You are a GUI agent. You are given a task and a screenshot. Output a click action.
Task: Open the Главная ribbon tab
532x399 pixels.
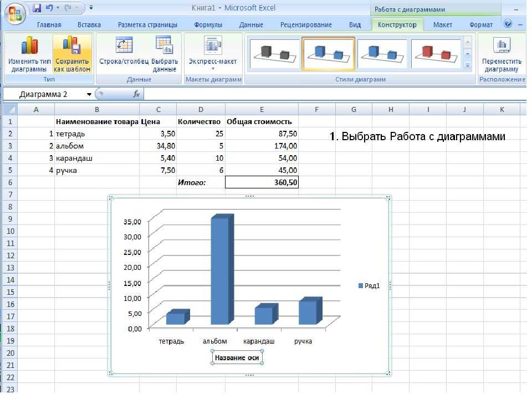[49, 25]
